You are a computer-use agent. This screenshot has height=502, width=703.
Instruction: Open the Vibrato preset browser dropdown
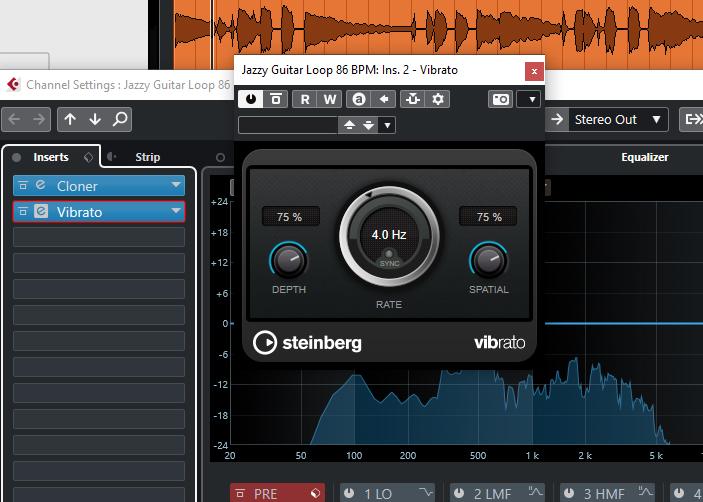(x=388, y=125)
